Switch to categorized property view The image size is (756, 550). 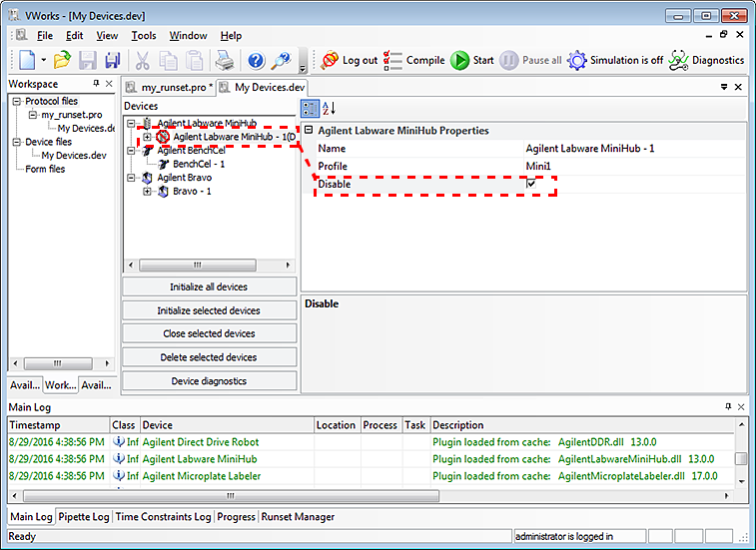[311, 108]
